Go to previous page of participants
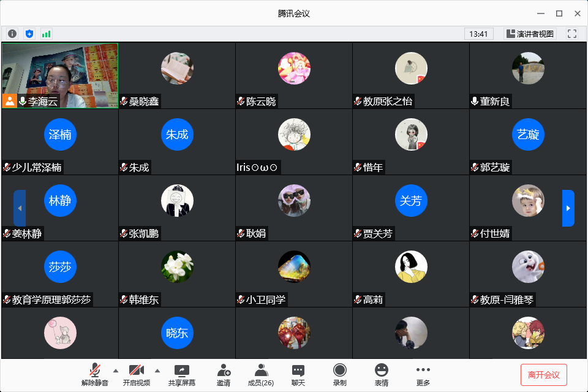Screen dimensions: 588x392 20,208
